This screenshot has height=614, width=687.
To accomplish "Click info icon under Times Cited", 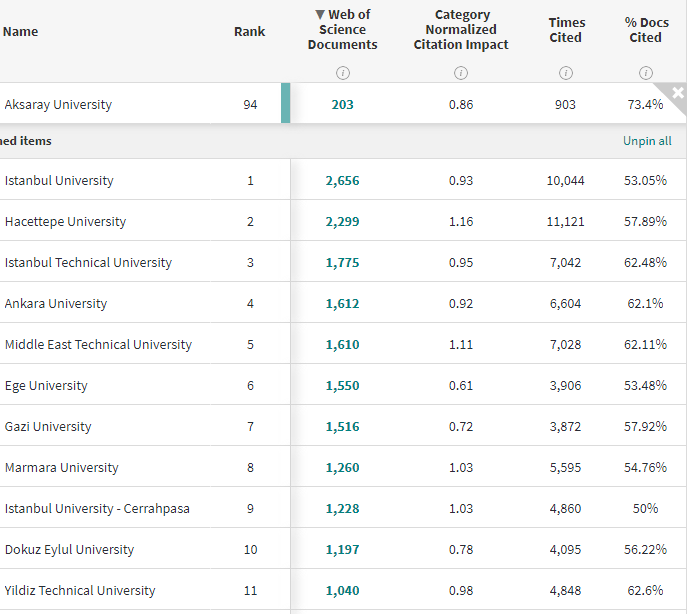I will [x=566, y=72].
